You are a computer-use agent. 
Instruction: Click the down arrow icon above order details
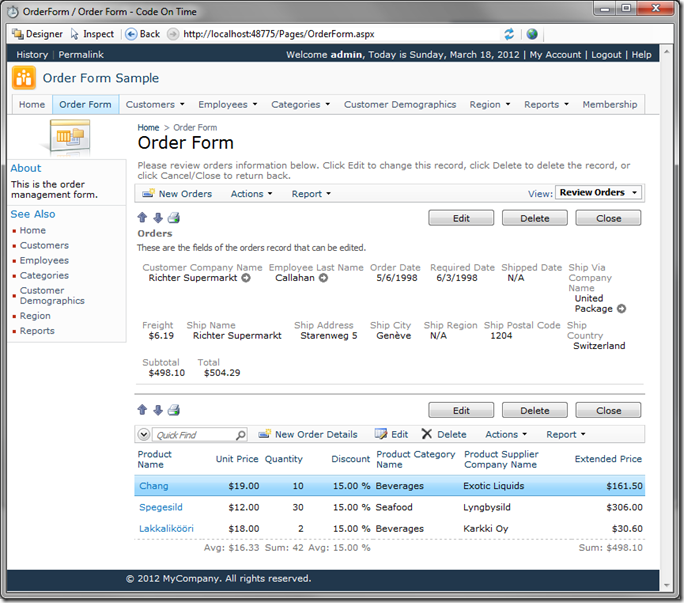pos(157,410)
